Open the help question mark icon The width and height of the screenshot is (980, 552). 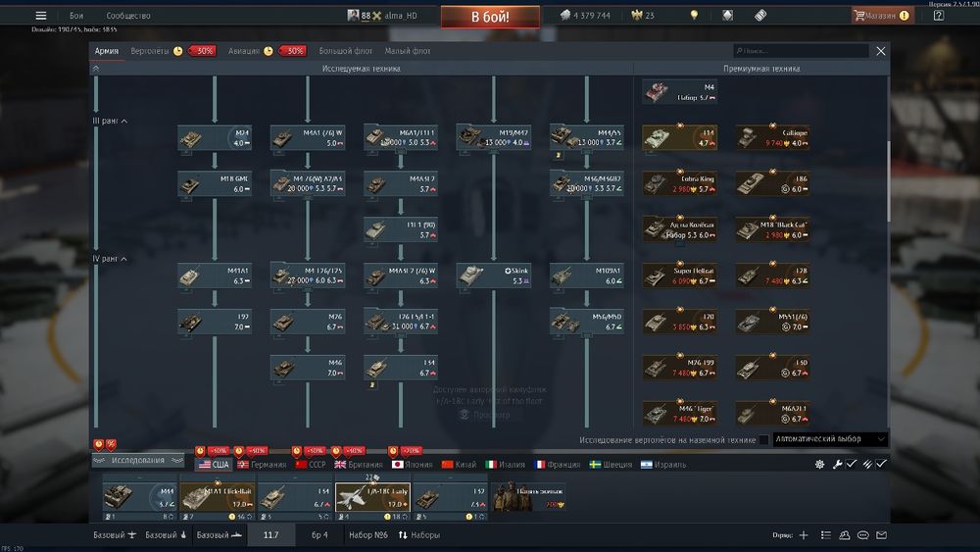point(938,16)
